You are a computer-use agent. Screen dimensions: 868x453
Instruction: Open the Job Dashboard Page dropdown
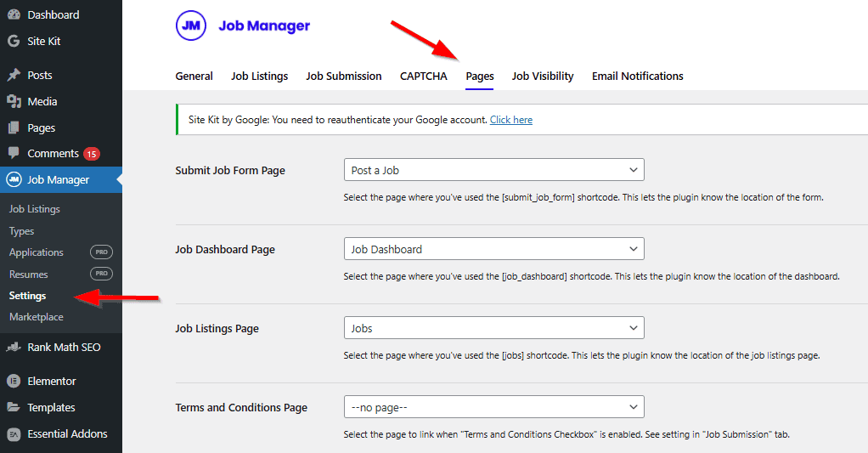point(493,249)
